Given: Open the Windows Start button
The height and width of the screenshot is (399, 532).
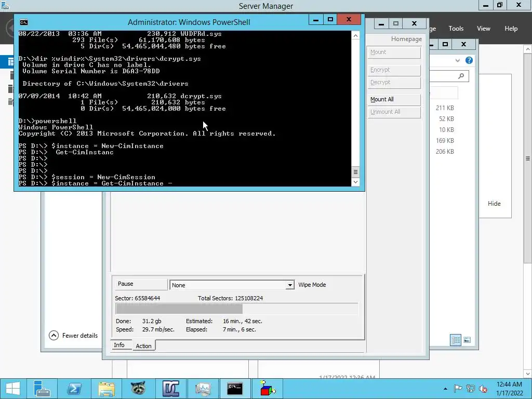Looking at the screenshot, I should (x=13, y=389).
